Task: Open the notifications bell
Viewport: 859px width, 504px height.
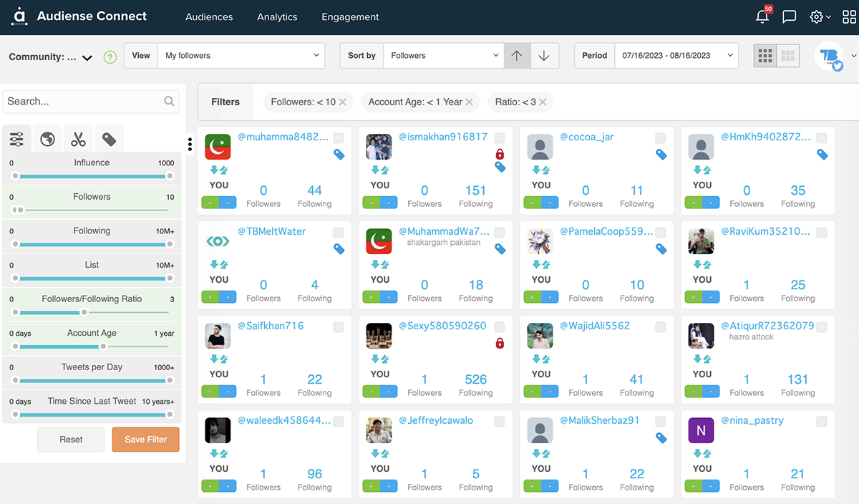Action: (763, 16)
